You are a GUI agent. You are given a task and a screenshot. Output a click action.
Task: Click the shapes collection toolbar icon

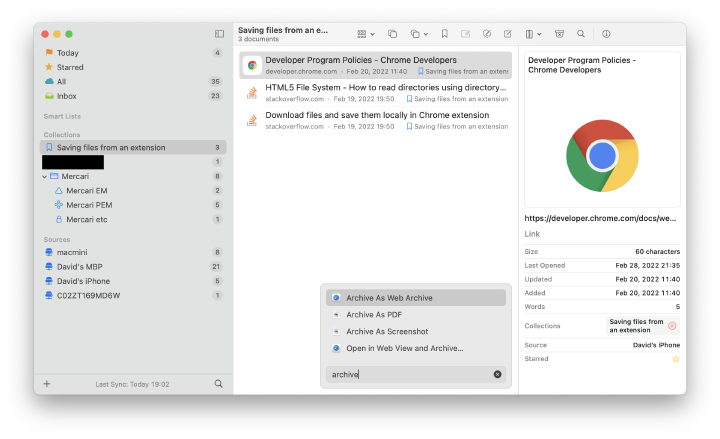(x=415, y=34)
